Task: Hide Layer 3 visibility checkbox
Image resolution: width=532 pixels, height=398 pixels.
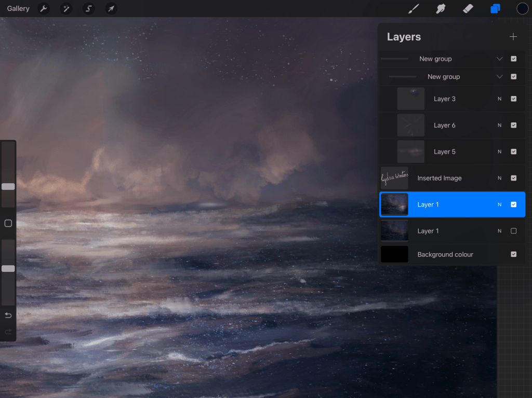Action: [x=513, y=99]
